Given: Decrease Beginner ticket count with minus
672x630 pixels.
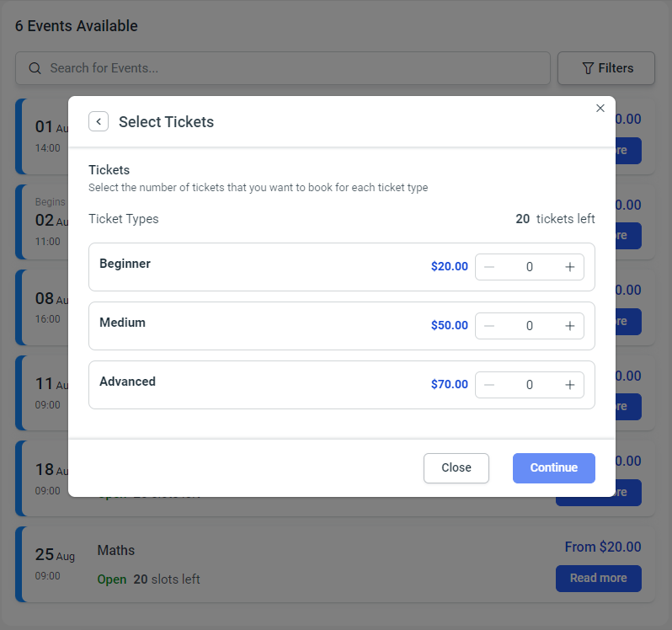Looking at the screenshot, I should click(x=489, y=267).
